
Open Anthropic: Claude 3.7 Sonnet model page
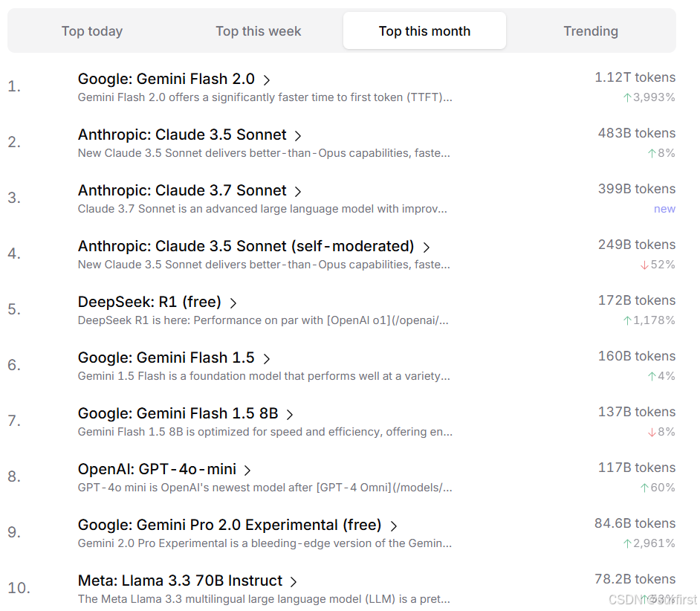tap(182, 190)
